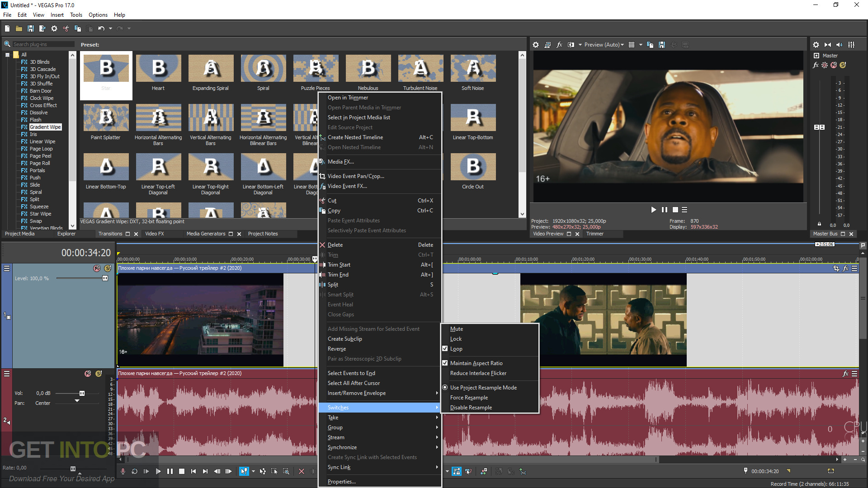The height and width of the screenshot is (488, 868).
Task: Click the Search plug-ins field
Action: point(43,44)
